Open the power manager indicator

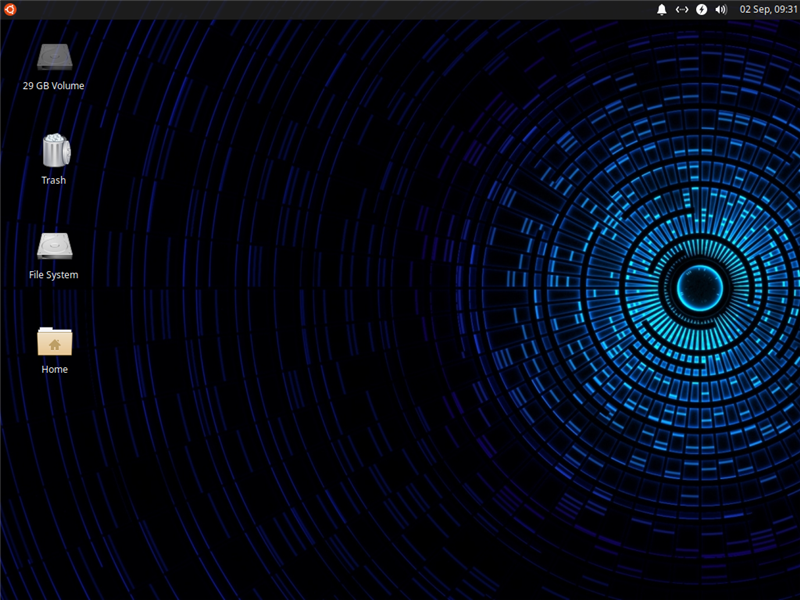click(702, 10)
